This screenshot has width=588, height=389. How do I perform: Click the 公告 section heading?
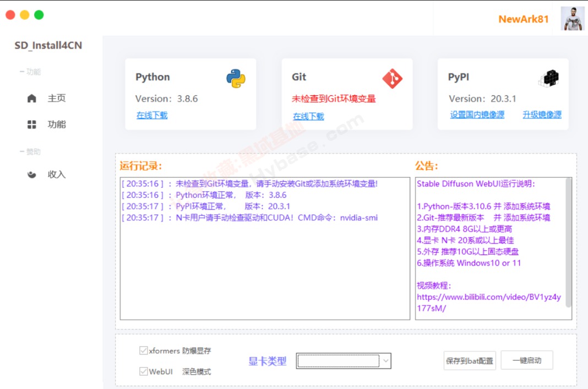pyautogui.click(x=426, y=166)
